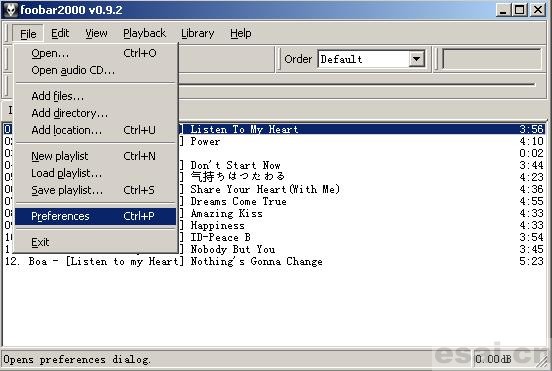552x371 pixels.
Task: Click the 0.00dB volume status
Action: point(493,359)
